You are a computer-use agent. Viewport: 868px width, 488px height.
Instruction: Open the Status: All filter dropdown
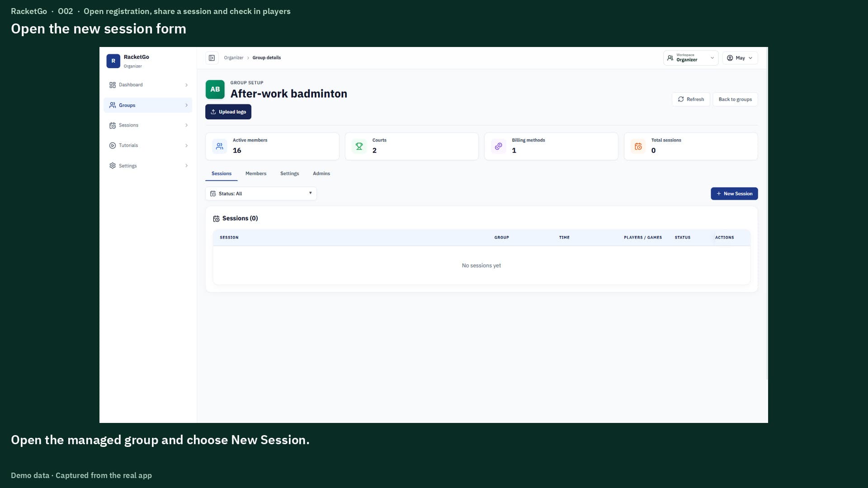point(261,193)
